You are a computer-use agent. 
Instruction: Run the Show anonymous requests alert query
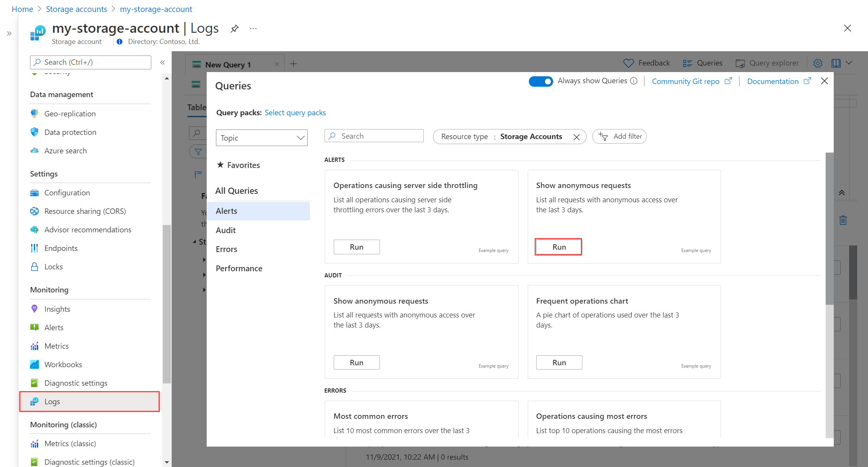tap(559, 246)
